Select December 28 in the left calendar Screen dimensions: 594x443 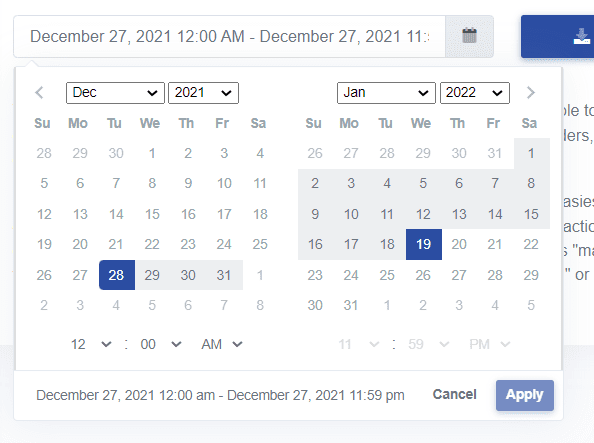(x=117, y=275)
